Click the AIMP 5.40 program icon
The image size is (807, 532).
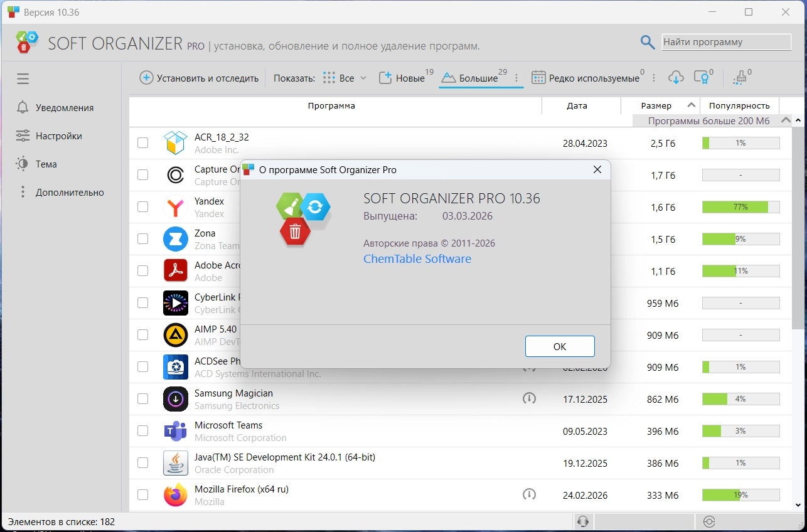point(176,335)
